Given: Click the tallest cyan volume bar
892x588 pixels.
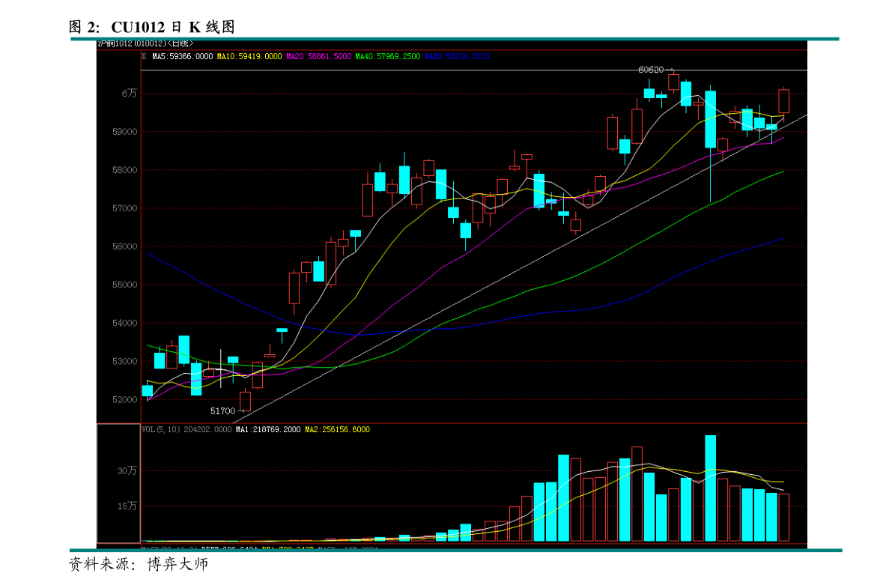Looking at the screenshot, I should point(711,488).
